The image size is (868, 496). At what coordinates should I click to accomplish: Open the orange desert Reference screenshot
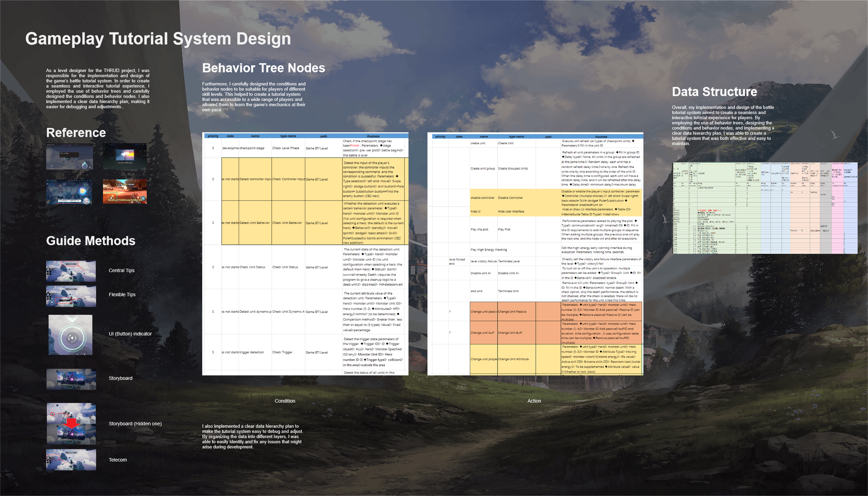tap(125, 191)
